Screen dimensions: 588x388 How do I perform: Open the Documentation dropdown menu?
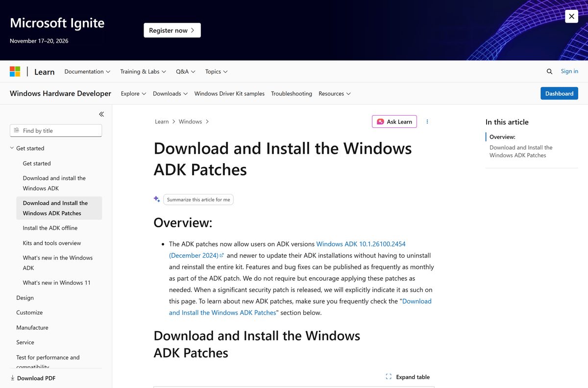87,72
